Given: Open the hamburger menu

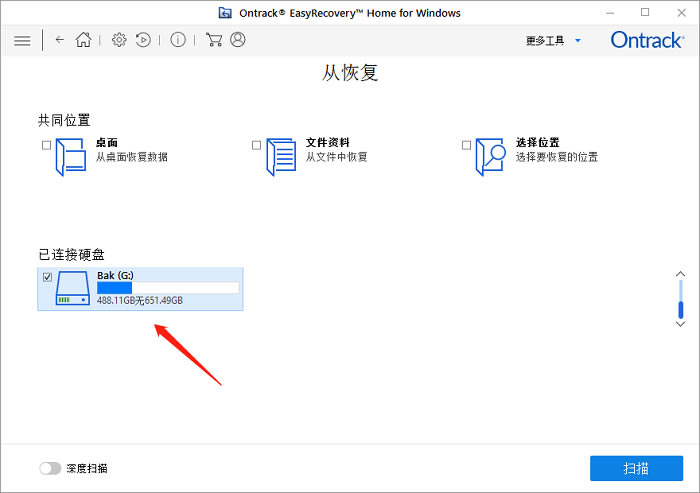Looking at the screenshot, I should 22,41.
